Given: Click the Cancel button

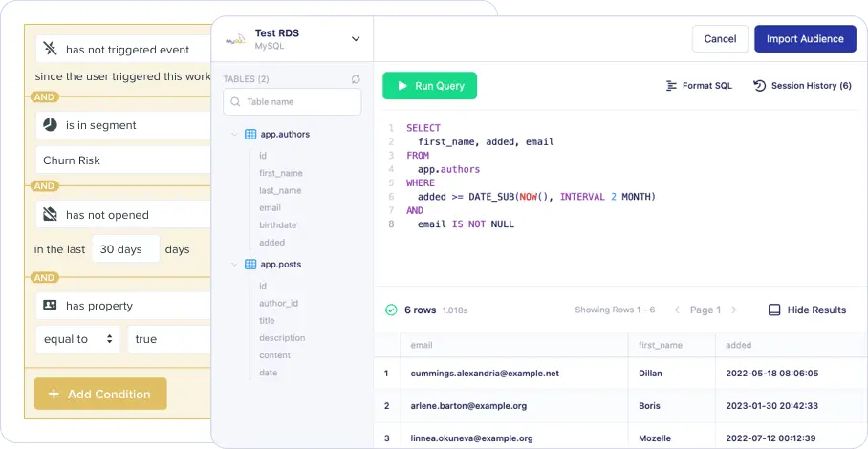Looking at the screenshot, I should [x=720, y=39].
